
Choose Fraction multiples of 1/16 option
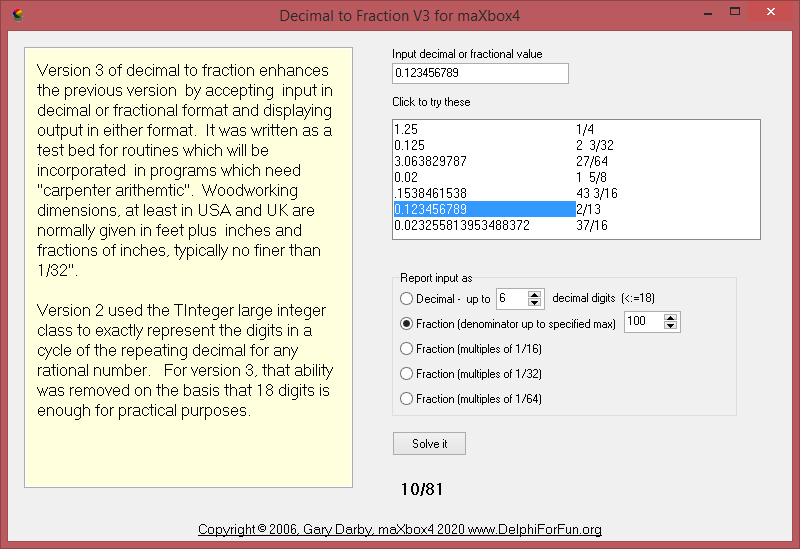[406, 348]
